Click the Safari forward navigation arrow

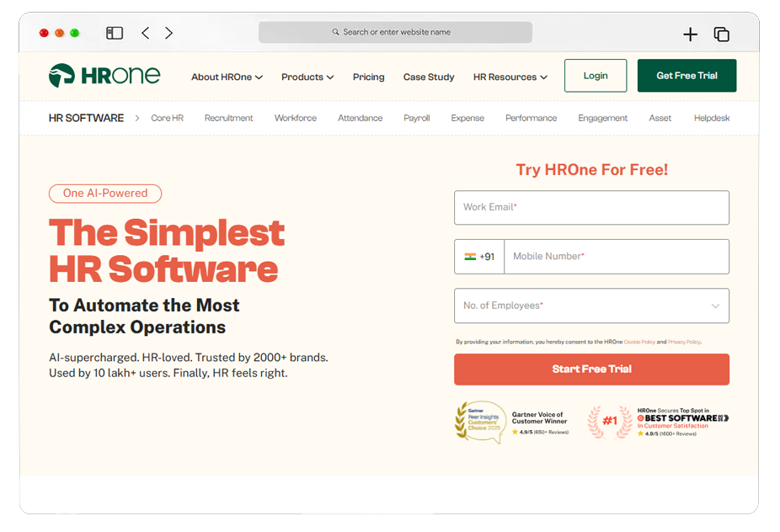(168, 33)
